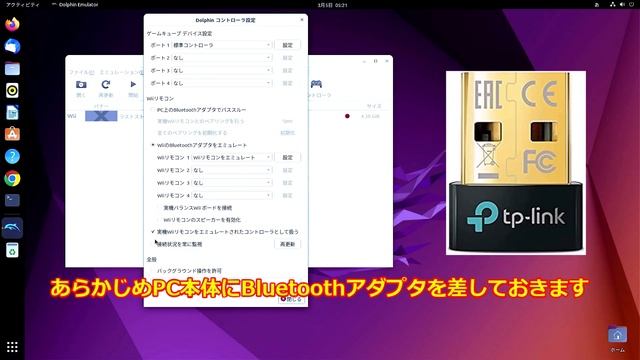Click the Dolphin Emulator dock icon
The image size is (640, 360).
coord(12,228)
